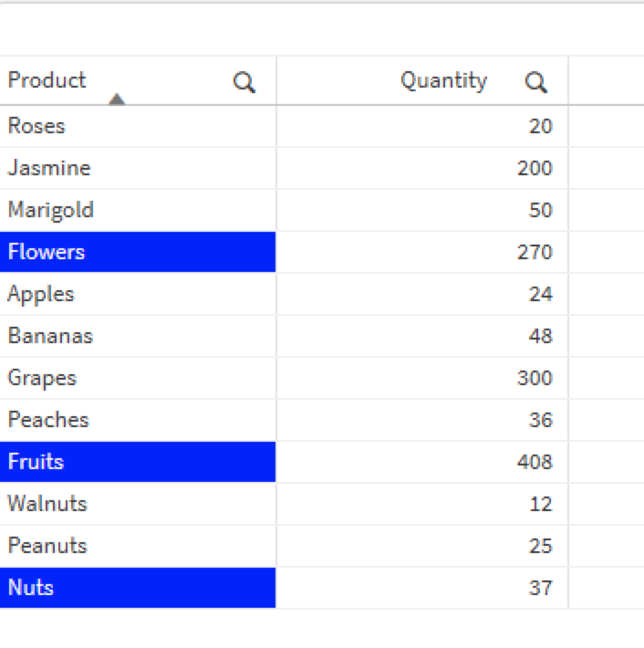Select the Grapes product cell
The width and height of the screenshot is (644, 648).
coord(42,378)
